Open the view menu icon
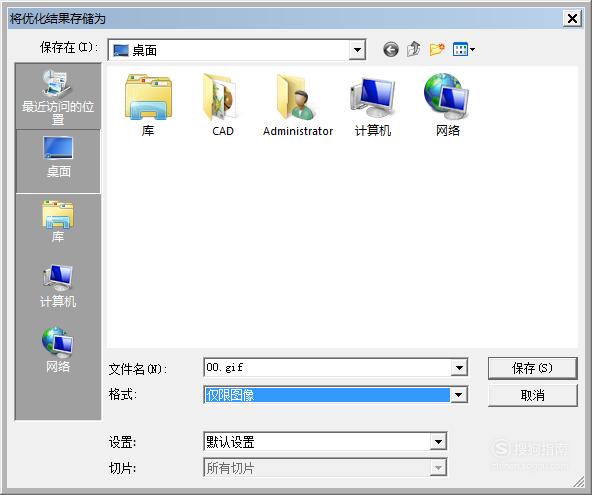592x495 pixels. coord(464,49)
